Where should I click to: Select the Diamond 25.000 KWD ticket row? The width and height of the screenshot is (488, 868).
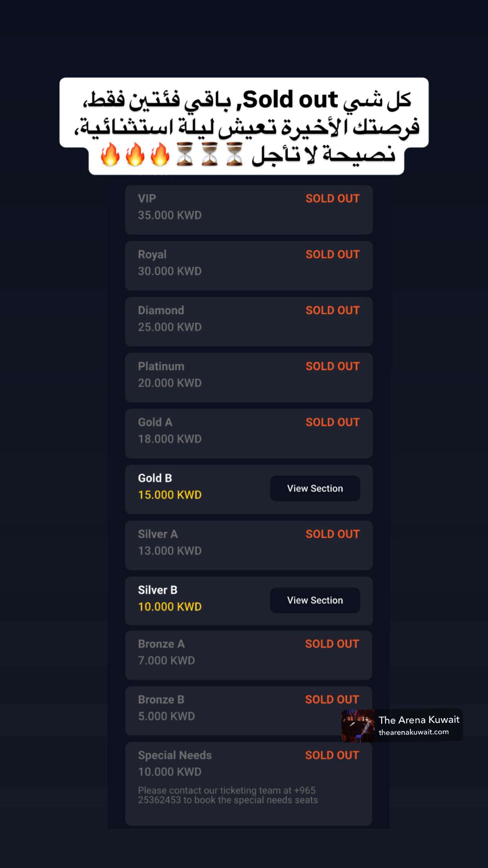click(x=249, y=322)
